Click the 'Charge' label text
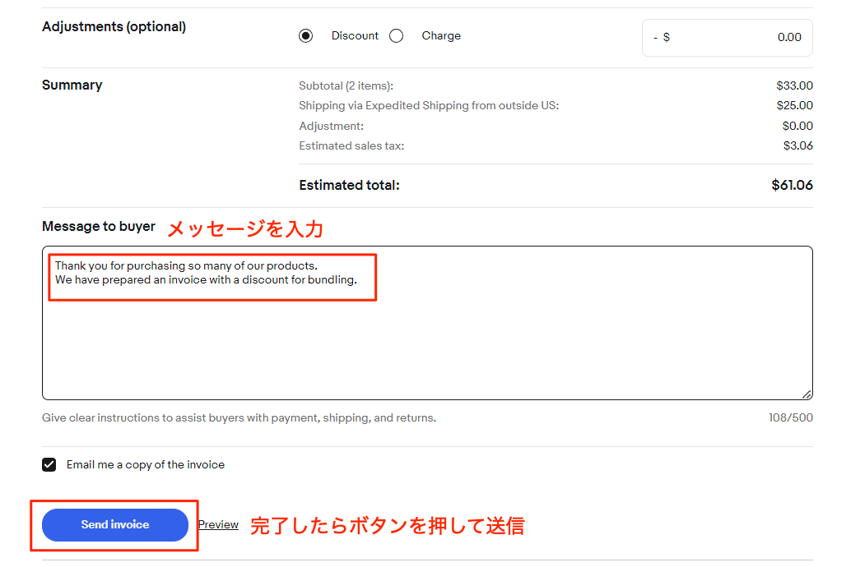Screen dimensions: 860x567 (441, 36)
